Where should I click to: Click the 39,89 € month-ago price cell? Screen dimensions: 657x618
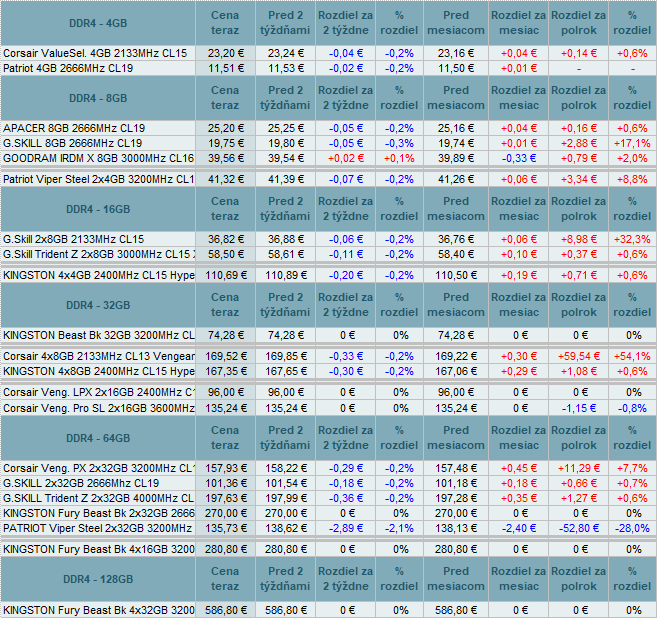coord(456,158)
